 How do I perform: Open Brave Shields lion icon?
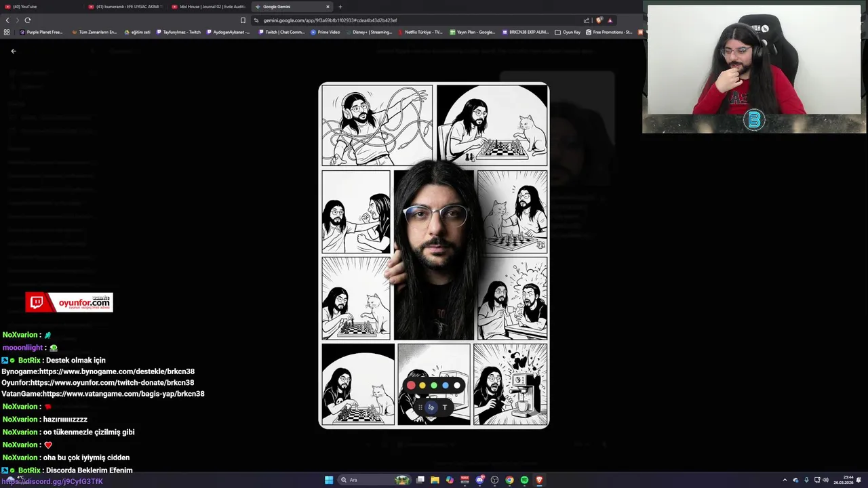click(x=599, y=20)
